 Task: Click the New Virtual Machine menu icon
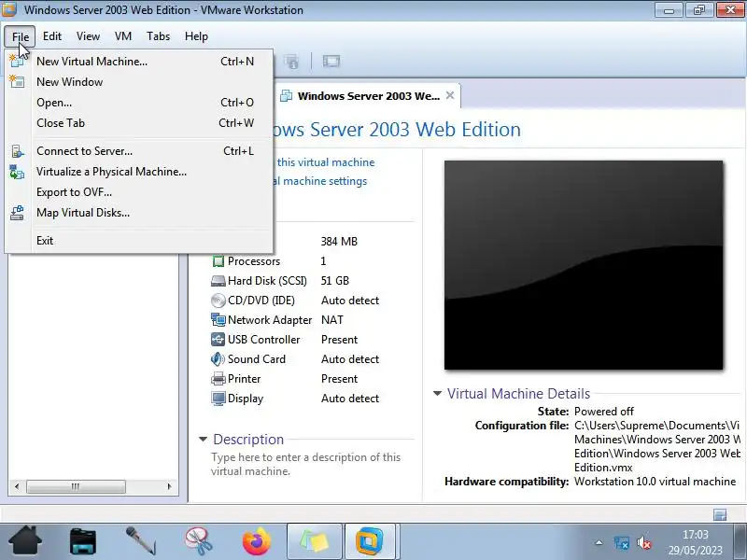tap(17, 62)
